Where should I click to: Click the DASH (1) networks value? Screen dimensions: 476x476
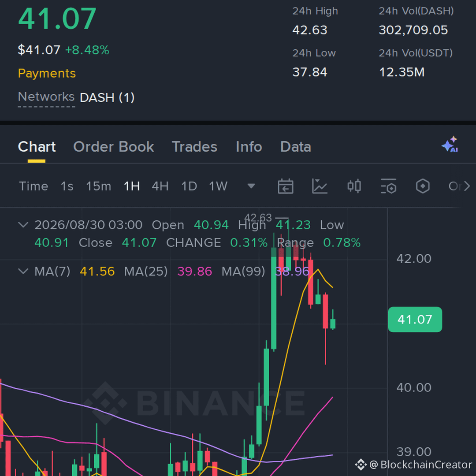coord(107,97)
